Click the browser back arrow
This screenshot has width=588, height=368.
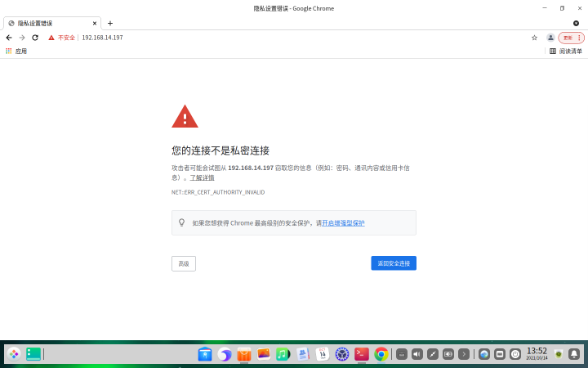click(9, 38)
